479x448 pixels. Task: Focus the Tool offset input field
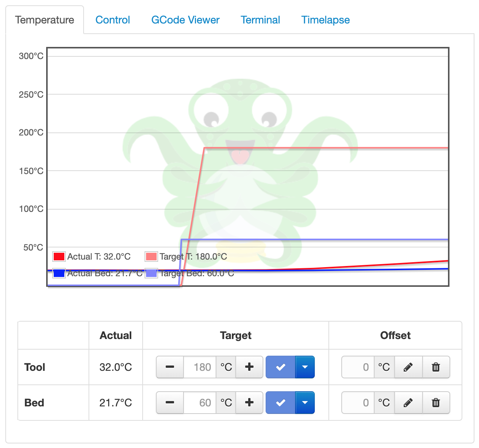(x=358, y=367)
